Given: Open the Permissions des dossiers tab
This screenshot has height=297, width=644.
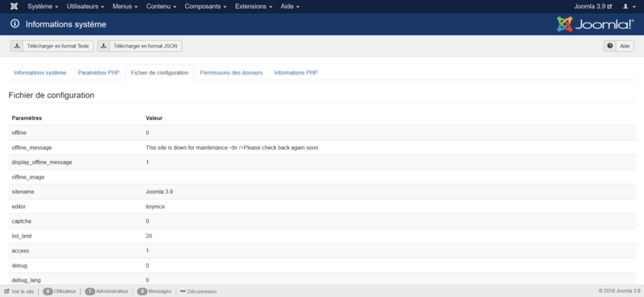Looking at the screenshot, I should click(231, 72).
